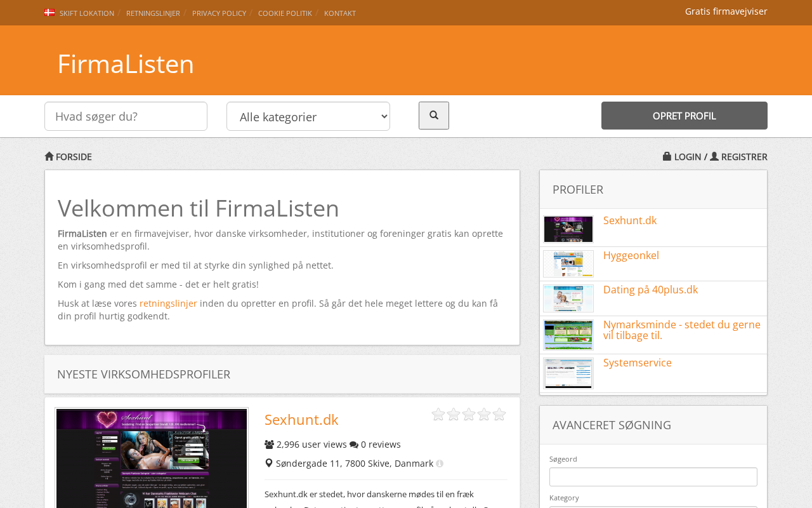Click the Hyggeonkel sidebar thumbnail
This screenshot has width=812, height=508.
click(568, 264)
